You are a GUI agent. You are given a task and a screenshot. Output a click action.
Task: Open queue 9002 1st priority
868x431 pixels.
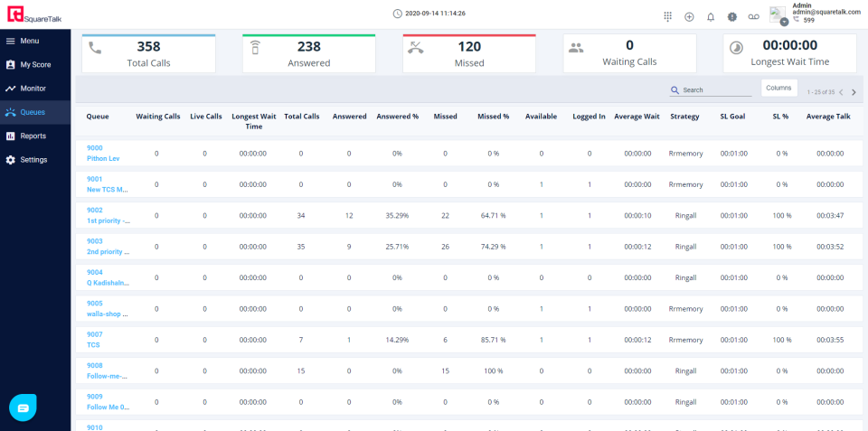(108, 216)
